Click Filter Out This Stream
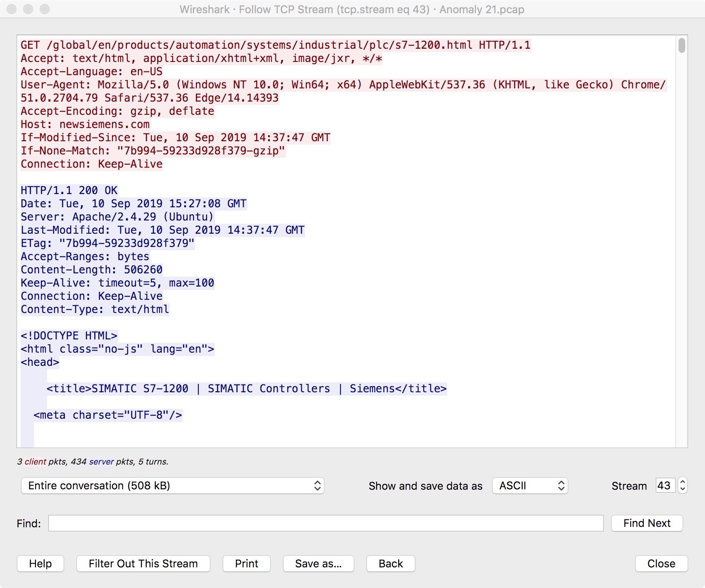The image size is (705, 588). 143,564
